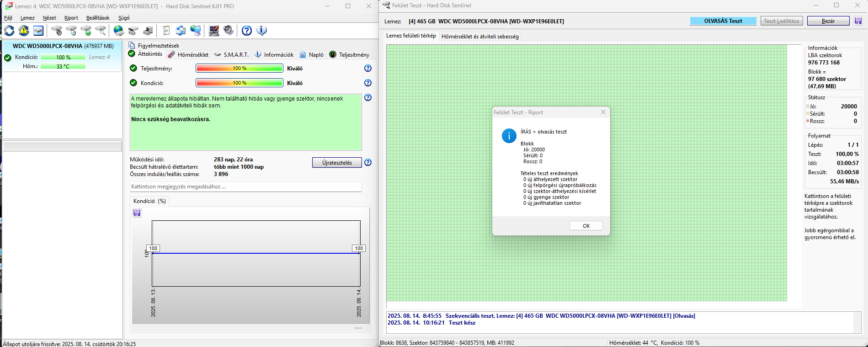
Task: Click the '55,46 MB/s' transfer speed value
Action: pos(844,182)
